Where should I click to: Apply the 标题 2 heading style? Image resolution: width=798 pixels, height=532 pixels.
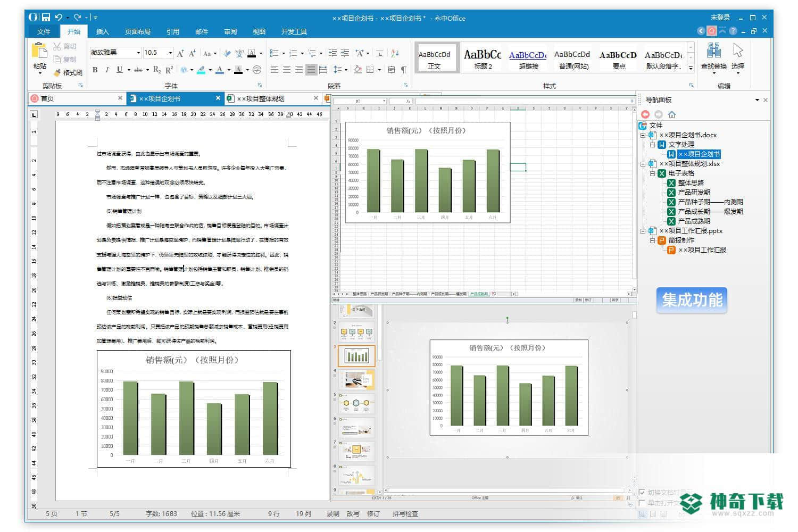tap(483, 57)
